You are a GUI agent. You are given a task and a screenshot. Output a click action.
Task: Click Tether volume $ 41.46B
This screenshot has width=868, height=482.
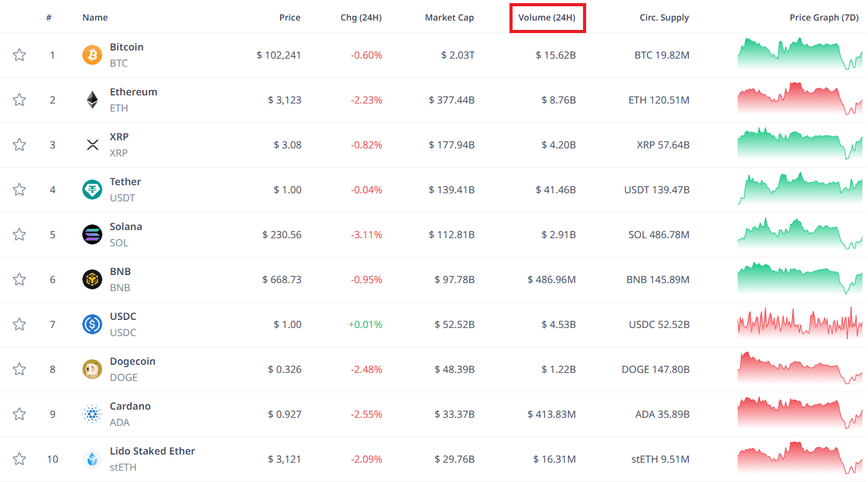pyautogui.click(x=556, y=190)
